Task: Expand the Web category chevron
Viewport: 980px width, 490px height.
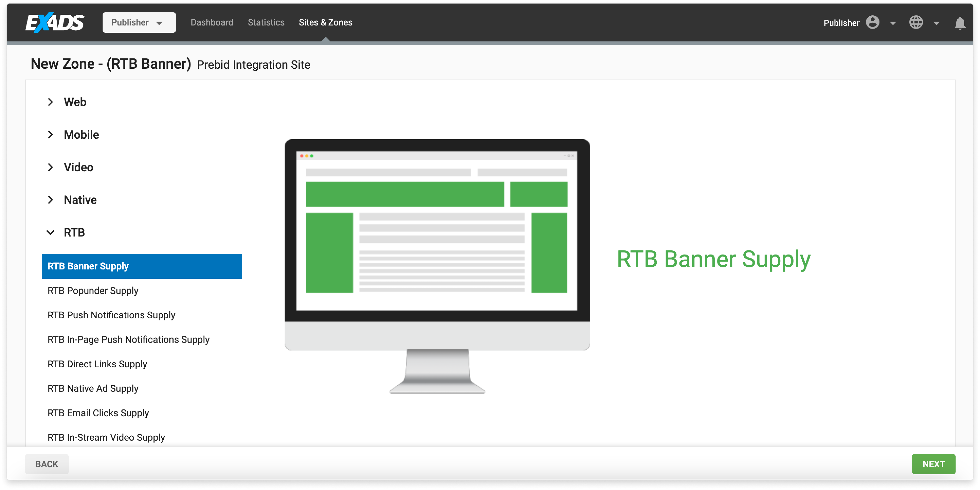Action: tap(50, 102)
